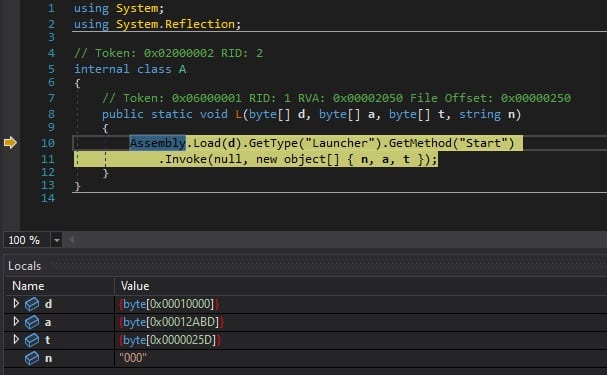
Task: Select the variable icon for a
Action: tap(32, 322)
